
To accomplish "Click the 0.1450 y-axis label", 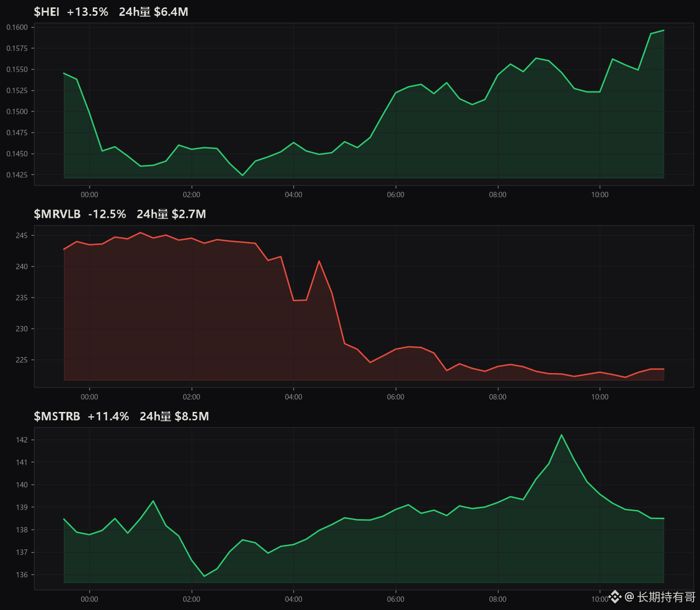I will point(17,154).
